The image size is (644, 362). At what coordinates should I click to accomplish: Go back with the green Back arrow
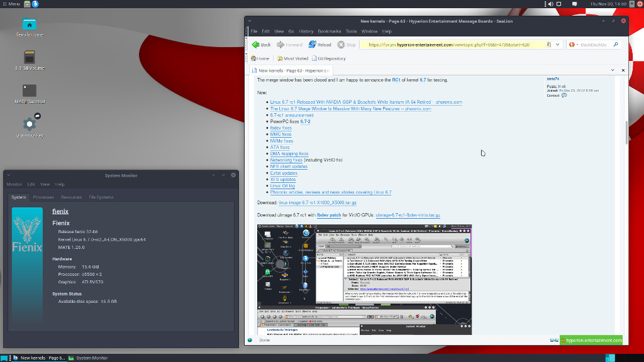tap(261, 45)
